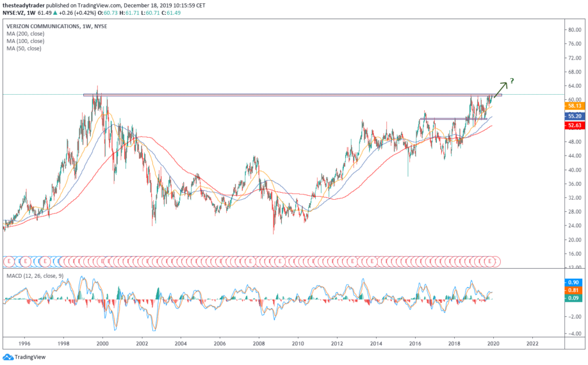Click the first earnings E marker on the left

(7, 261)
